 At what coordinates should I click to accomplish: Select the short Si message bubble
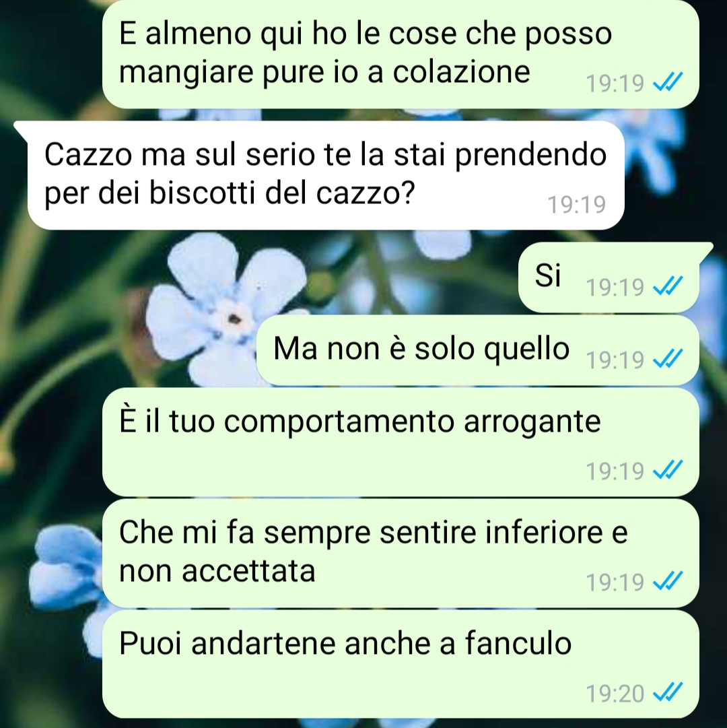click(609, 277)
